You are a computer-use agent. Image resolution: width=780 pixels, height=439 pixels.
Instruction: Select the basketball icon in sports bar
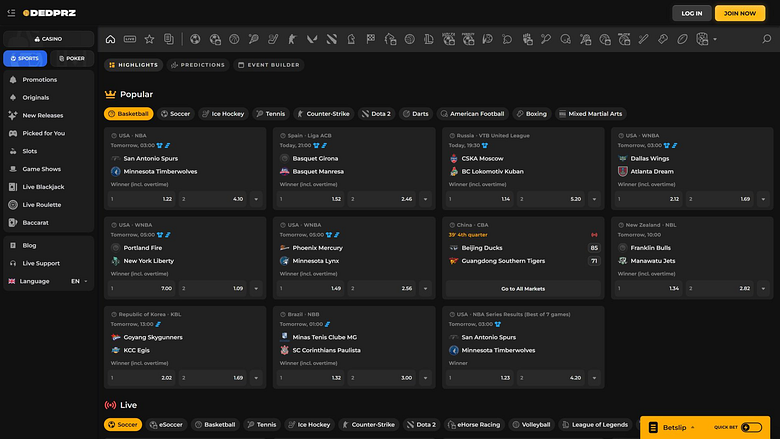[x=234, y=39]
